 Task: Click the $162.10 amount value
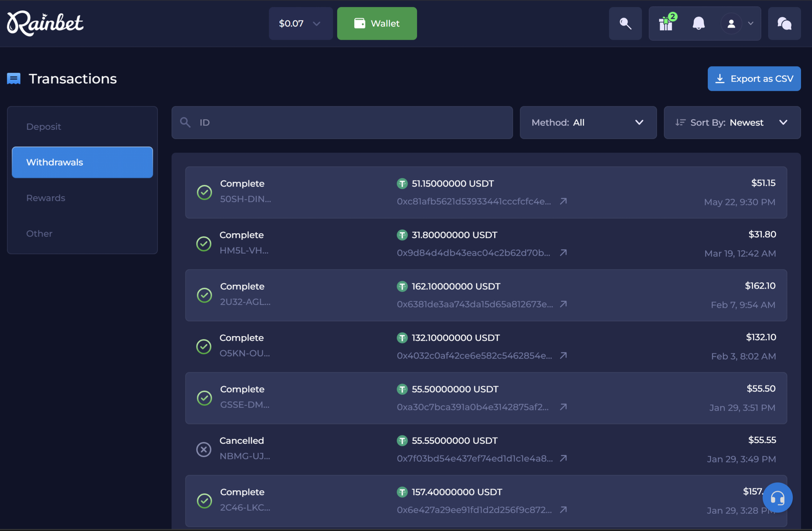click(x=760, y=286)
